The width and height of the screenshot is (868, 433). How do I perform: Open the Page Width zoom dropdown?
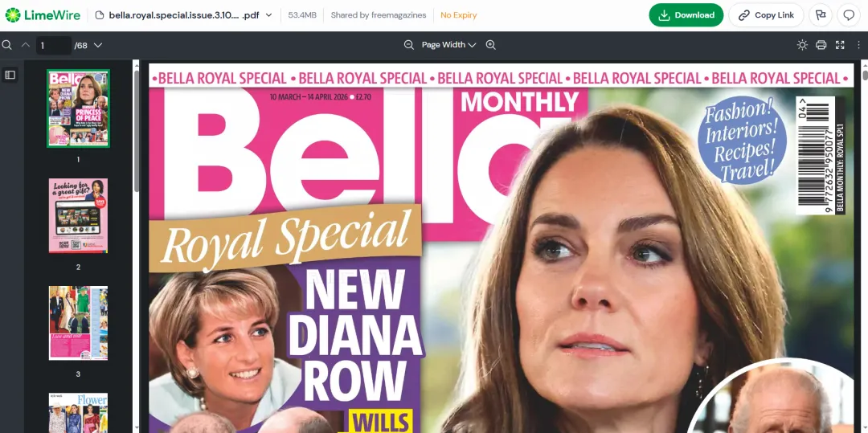click(x=448, y=45)
